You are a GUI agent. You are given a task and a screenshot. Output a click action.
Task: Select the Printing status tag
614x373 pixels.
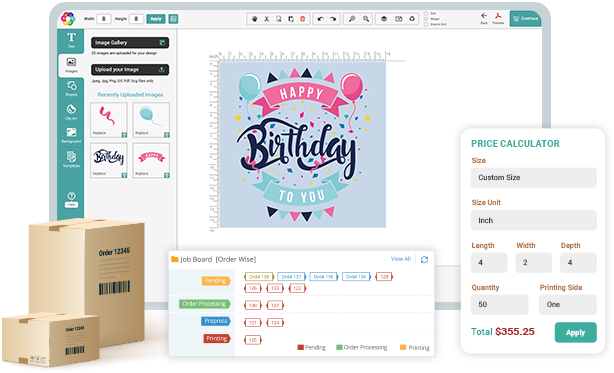(x=217, y=339)
